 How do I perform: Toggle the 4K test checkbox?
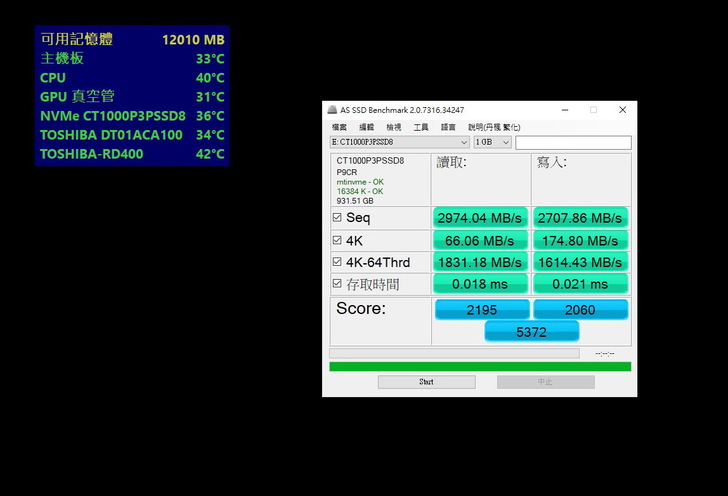point(337,240)
